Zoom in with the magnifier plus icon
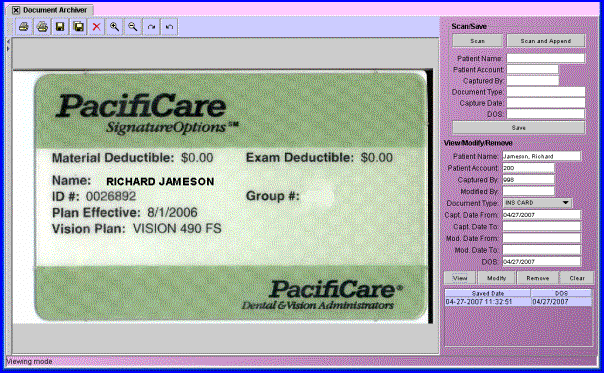This screenshot has height=373, width=604. pyautogui.click(x=114, y=27)
